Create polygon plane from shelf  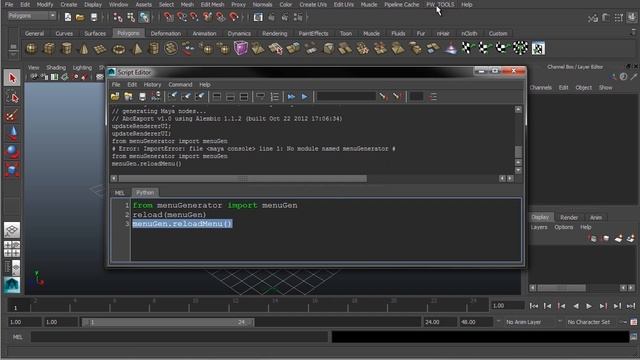pos(100,49)
